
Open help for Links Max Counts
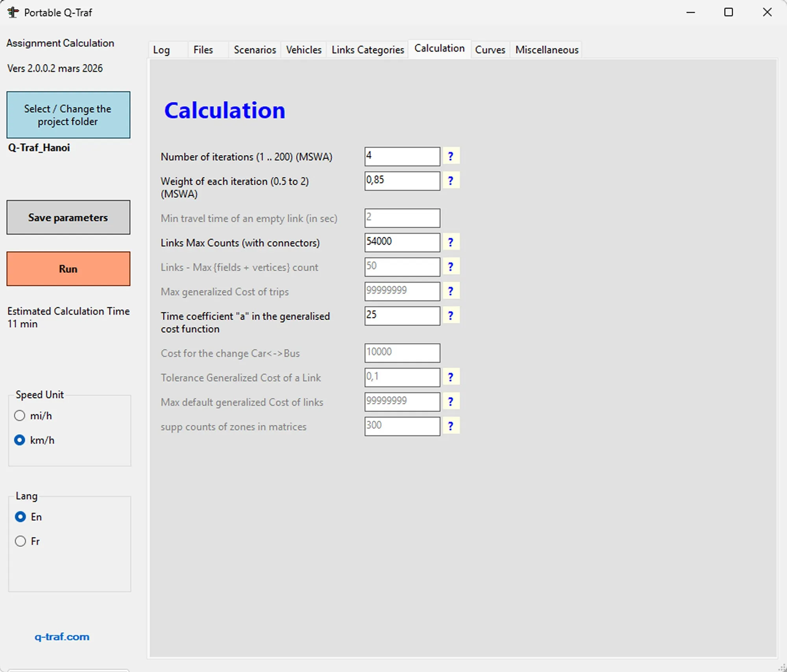tap(451, 242)
